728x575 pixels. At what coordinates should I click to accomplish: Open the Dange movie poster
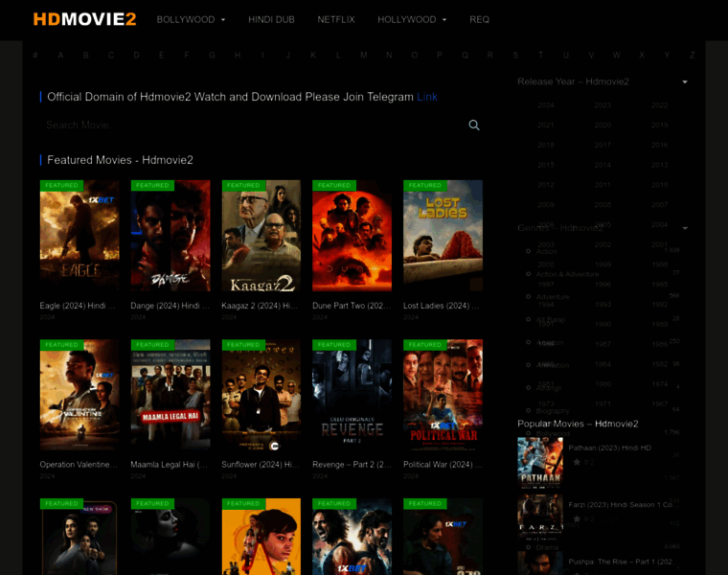click(171, 236)
